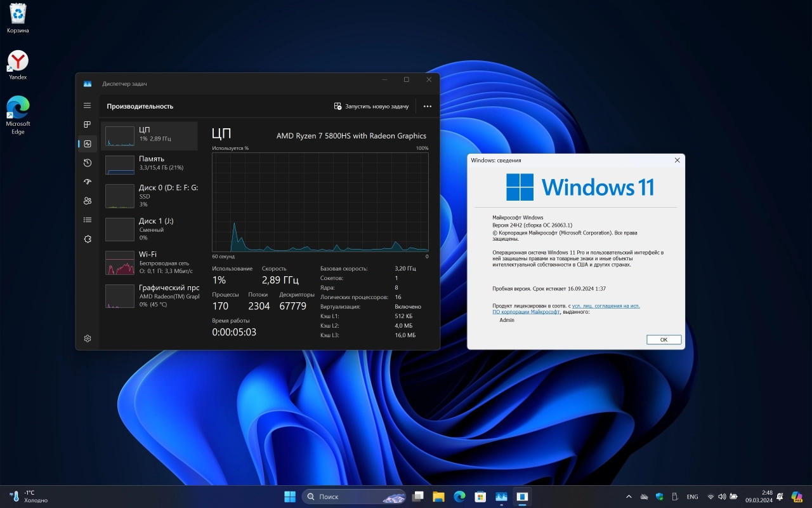Click the L3 cache value 16,0 МБ
The height and width of the screenshot is (508, 812).
pyautogui.click(x=405, y=335)
